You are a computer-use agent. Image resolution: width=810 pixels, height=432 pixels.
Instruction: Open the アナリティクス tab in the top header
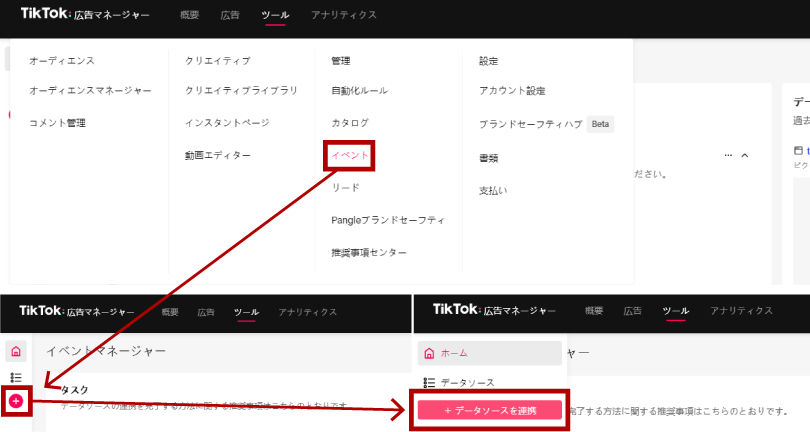click(344, 15)
